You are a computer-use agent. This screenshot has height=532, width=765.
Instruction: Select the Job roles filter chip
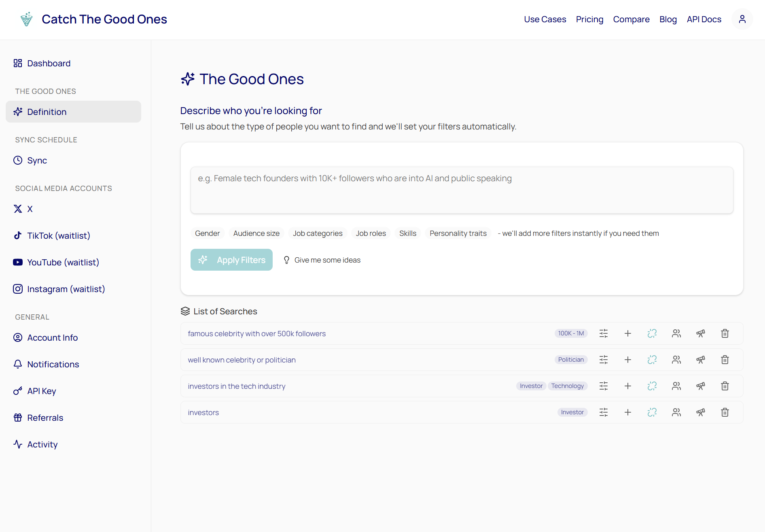coord(371,233)
